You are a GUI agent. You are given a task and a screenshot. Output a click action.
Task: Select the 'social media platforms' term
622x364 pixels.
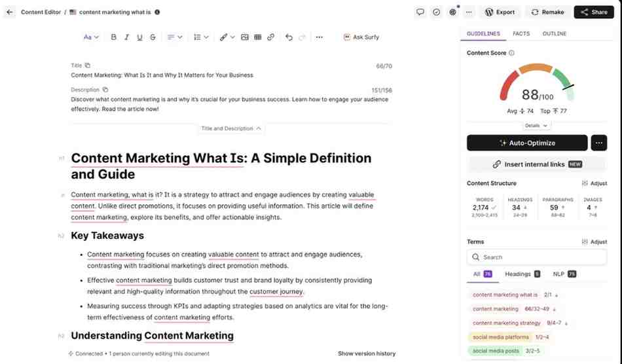pos(501,337)
